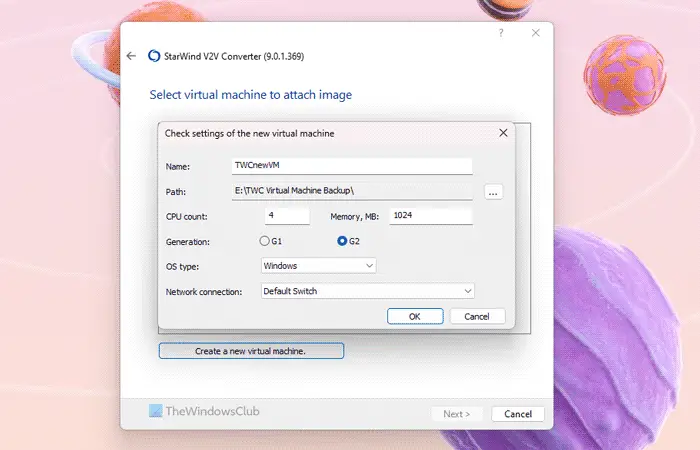This screenshot has width=700, height=450.
Task: Close the virtual machine settings dialog
Action: pyautogui.click(x=503, y=133)
